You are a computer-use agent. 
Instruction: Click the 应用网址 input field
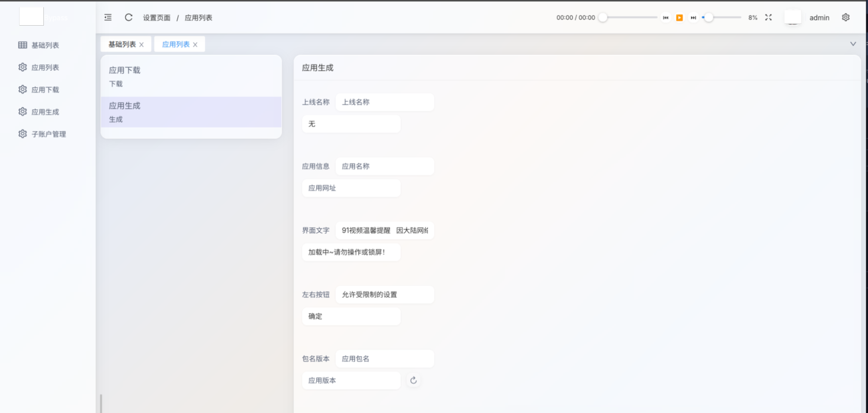tap(351, 188)
